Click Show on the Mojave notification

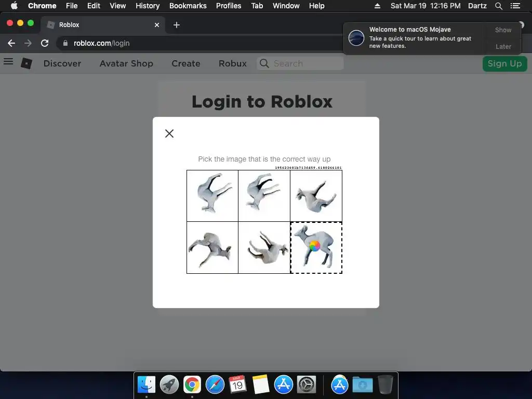pyautogui.click(x=503, y=30)
